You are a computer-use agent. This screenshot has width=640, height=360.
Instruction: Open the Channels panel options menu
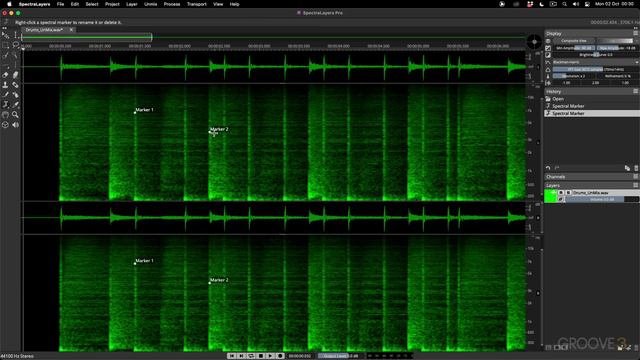[x=636, y=177]
